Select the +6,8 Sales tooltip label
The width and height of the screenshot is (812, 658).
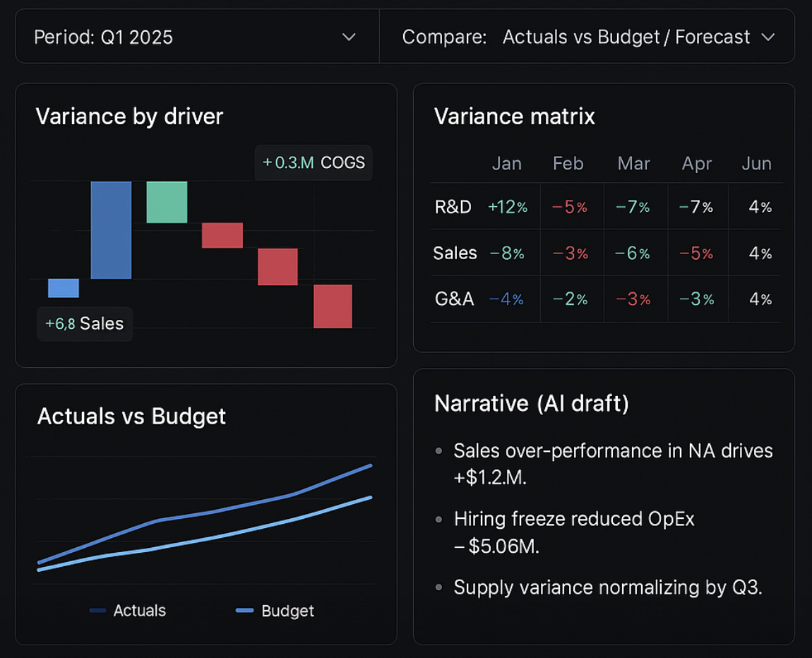[x=85, y=324]
